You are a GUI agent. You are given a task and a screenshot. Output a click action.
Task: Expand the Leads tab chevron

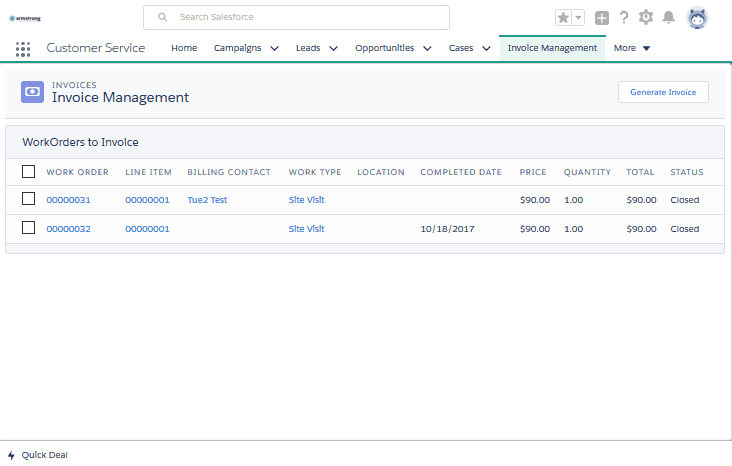(x=333, y=49)
